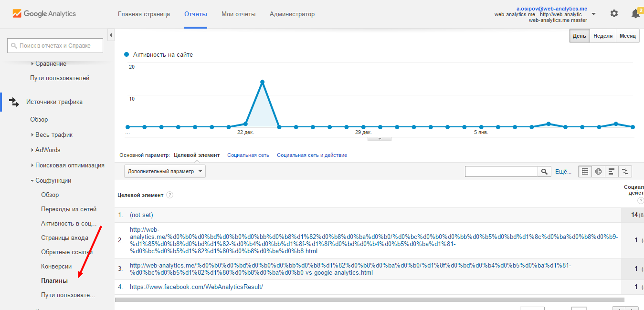Click the value 14 in first row
The image size is (644, 310).
(634, 215)
